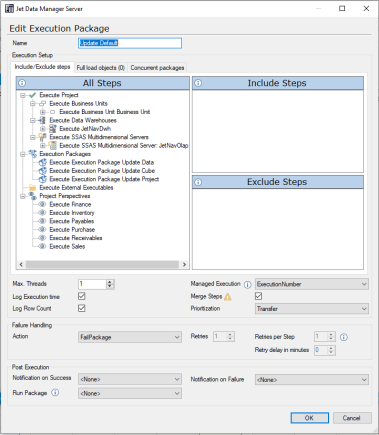379x435 pixels.
Task: Toggle the Log Execution time checkbox
Action: coord(82,296)
